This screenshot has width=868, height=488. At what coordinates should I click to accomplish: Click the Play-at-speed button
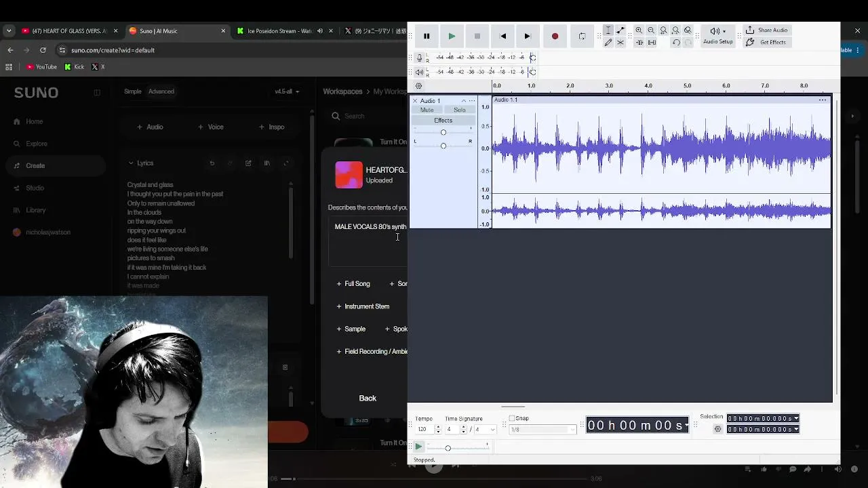[x=418, y=447]
